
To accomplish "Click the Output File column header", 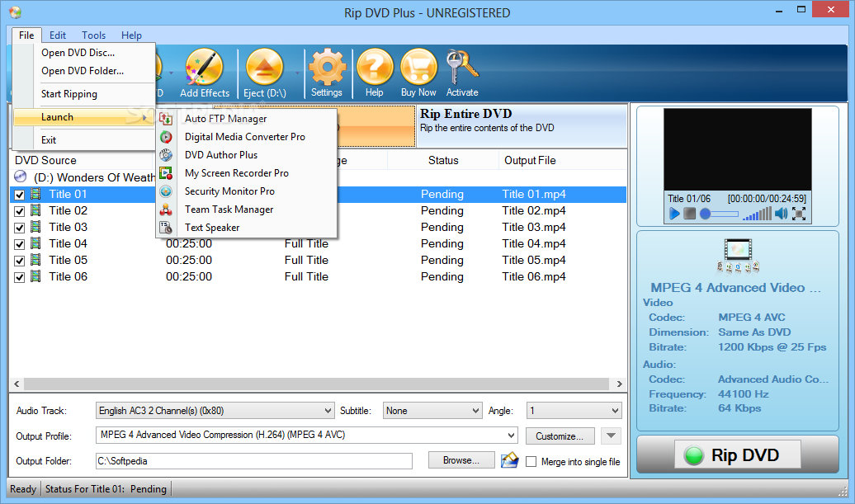I will (562, 160).
